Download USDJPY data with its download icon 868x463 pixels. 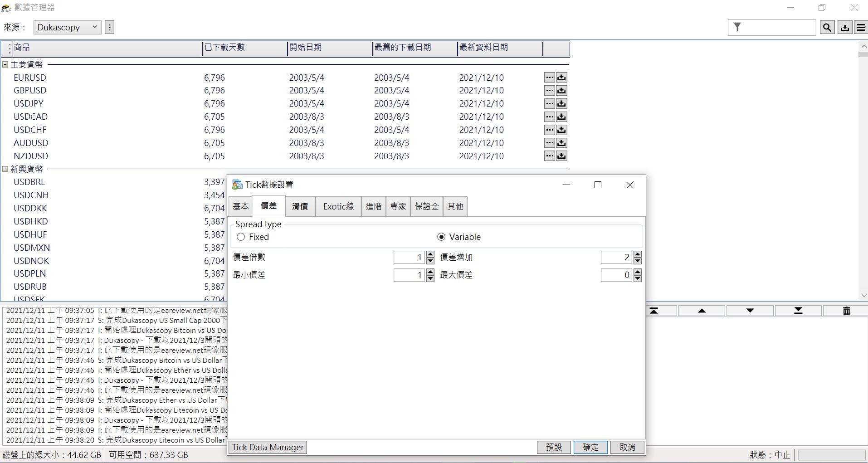561,104
